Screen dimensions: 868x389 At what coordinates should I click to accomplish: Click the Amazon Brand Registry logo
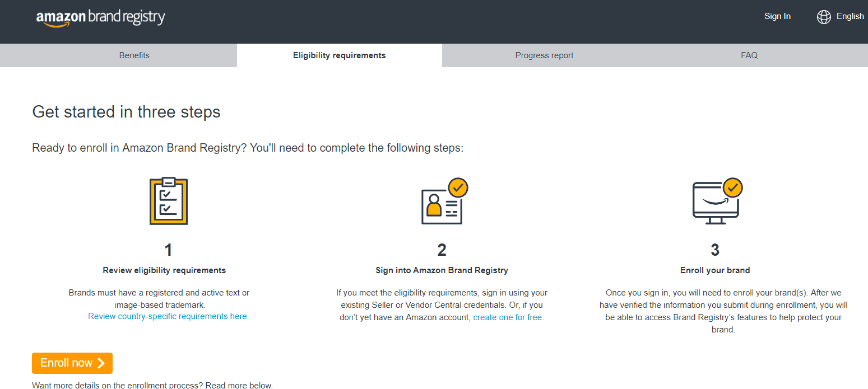[101, 18]
